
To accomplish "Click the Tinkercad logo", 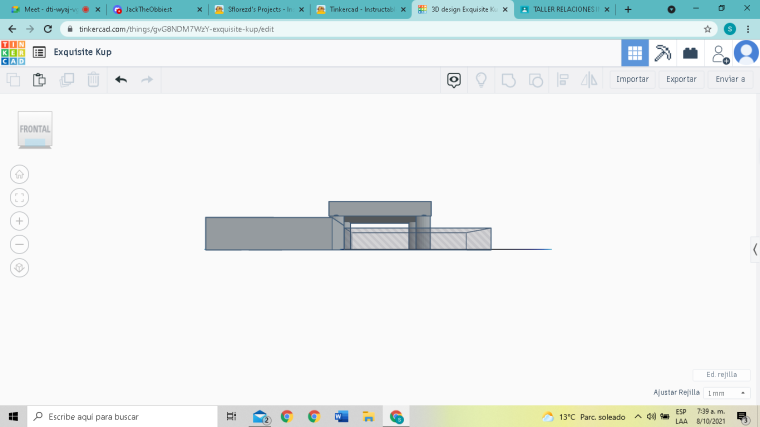I will click(x=13, y=53).
